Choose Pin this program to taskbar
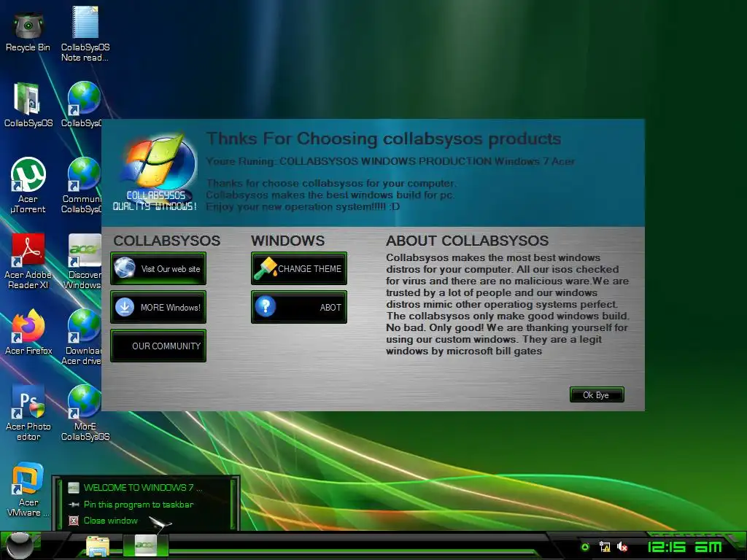The height and width of the screenshot is (560, 747). (x=138, y=505)
